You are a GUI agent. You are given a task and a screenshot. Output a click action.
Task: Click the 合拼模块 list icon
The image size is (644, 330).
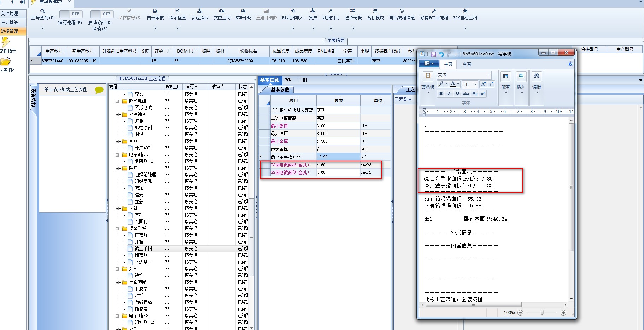375,11
